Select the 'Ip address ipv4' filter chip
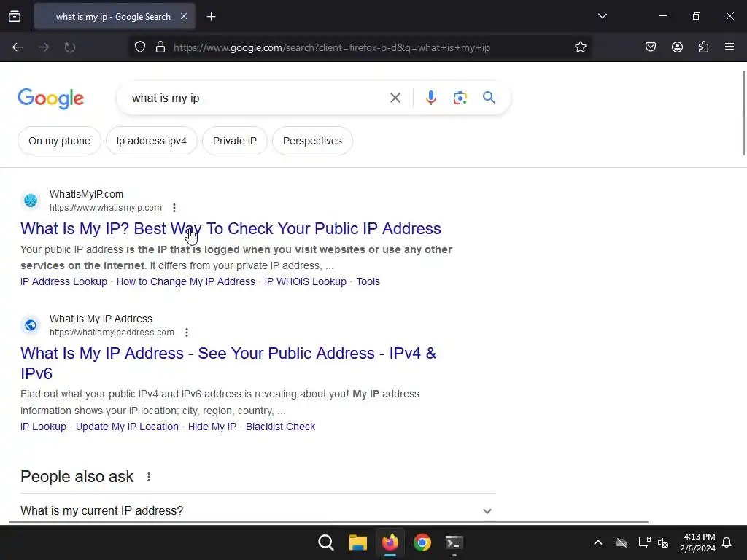Viewport: 747px width, 560px height. (x=152, y=141)
